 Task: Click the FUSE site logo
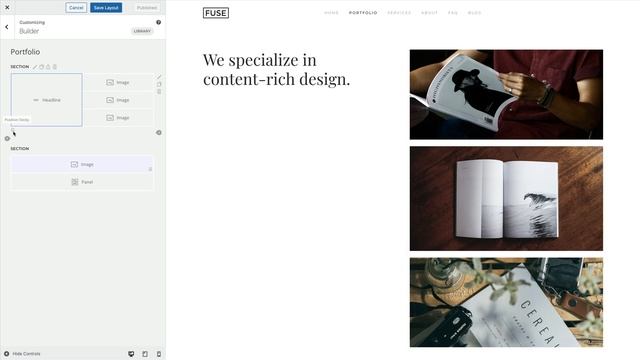216,13
